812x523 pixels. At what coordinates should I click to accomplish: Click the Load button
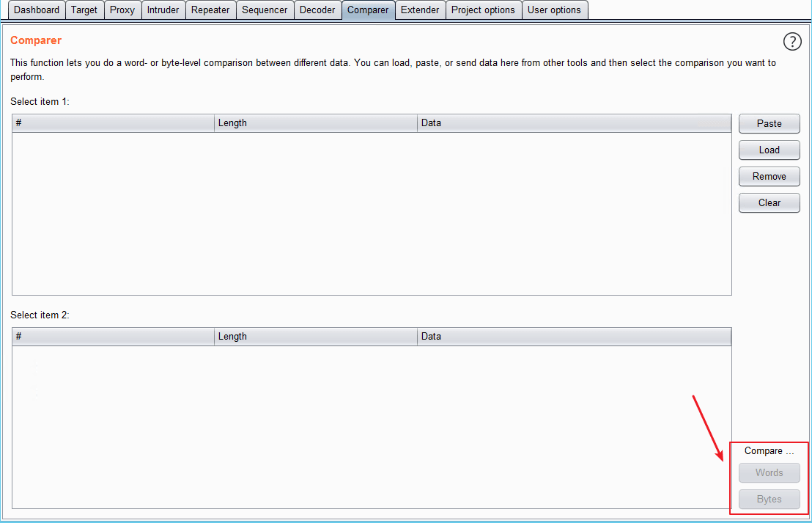pos(769,150)
